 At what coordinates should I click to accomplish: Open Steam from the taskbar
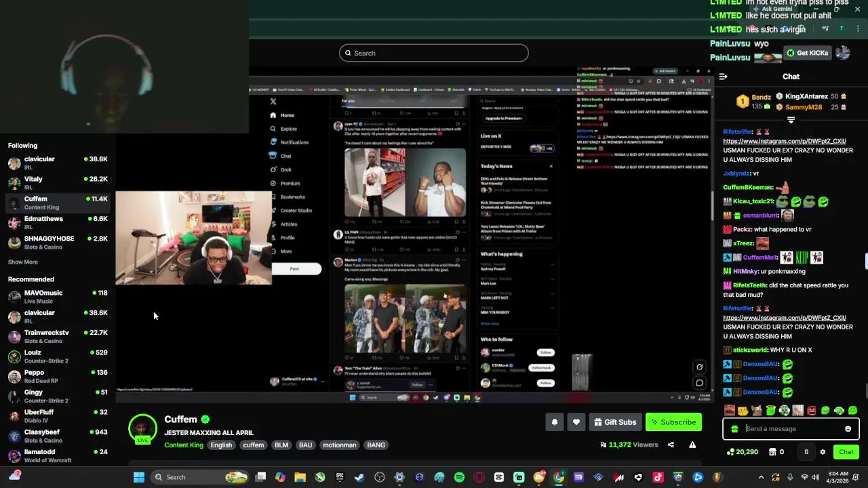[359, 477]
